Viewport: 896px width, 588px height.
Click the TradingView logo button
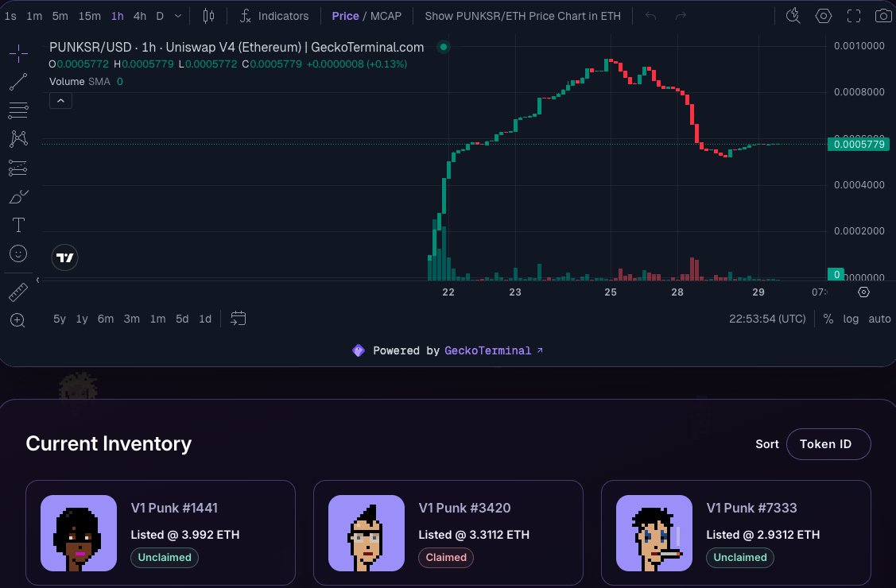(64, 257)
